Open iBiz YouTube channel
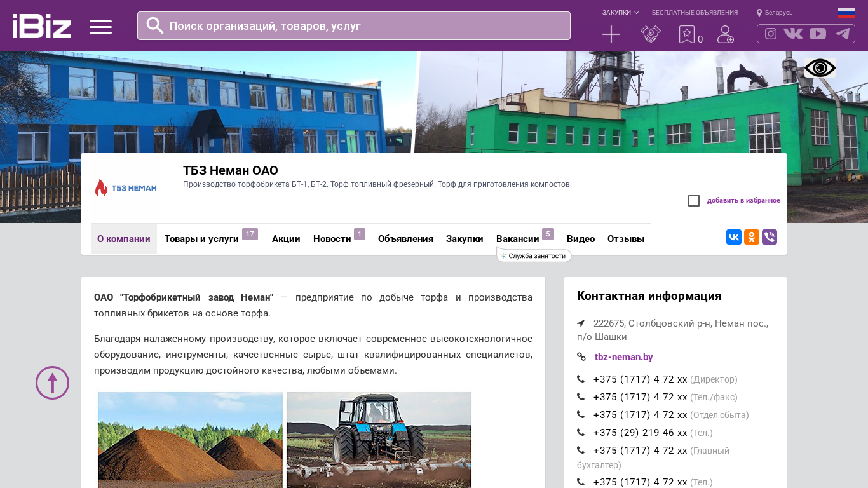 point(818,34)
